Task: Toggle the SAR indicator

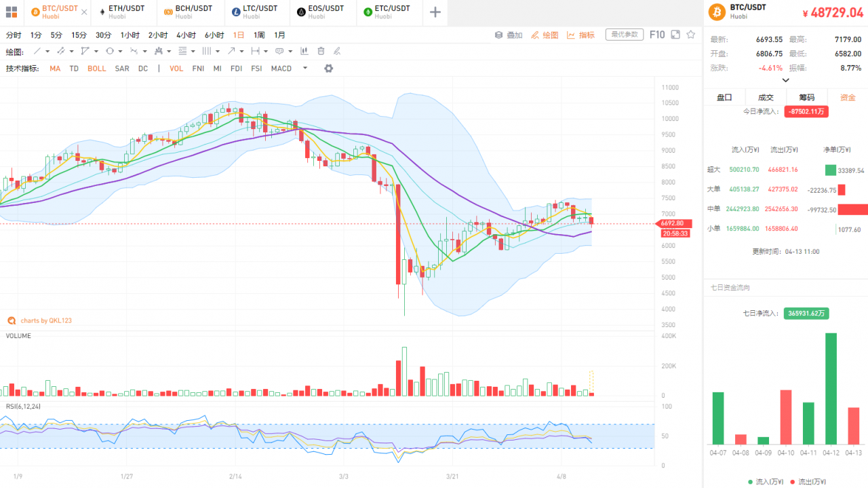Action: [122, 69]
